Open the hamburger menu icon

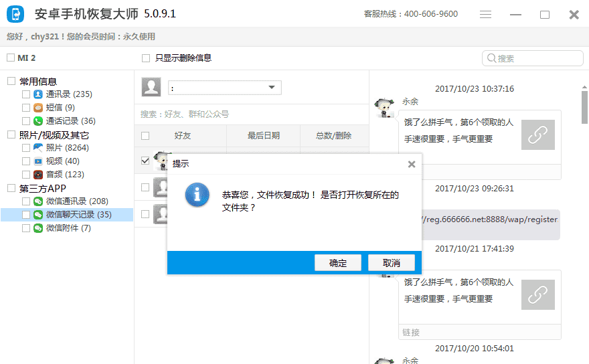pyautogui.click(x=485, y=15)
